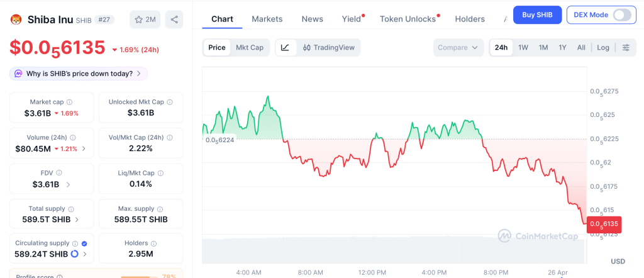Enable the Log scale option

tap(603, 47)
